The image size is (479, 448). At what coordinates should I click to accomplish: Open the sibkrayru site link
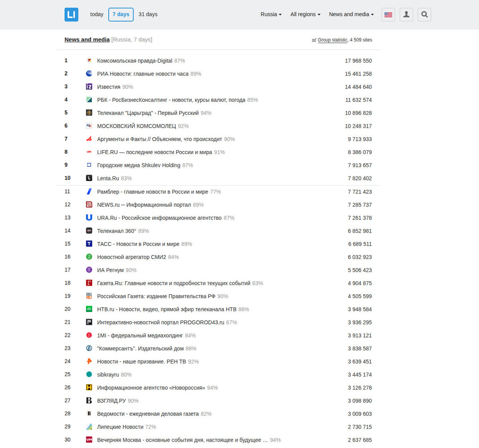pos(108,375)
